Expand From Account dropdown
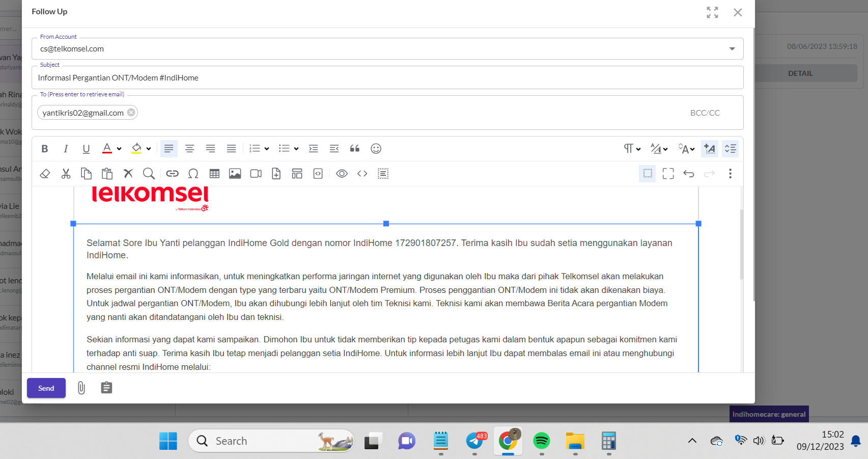Viewport: 868px width, 459px height. click(x=732, y=49)
